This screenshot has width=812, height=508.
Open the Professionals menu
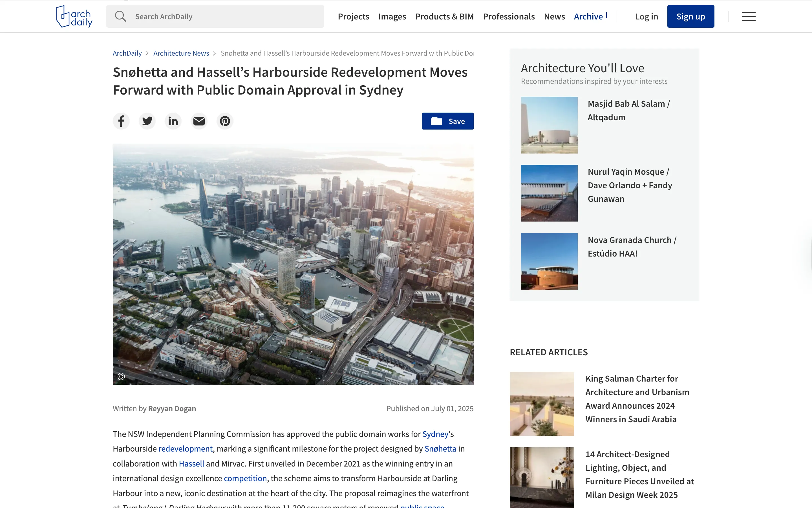pos(509,16)
